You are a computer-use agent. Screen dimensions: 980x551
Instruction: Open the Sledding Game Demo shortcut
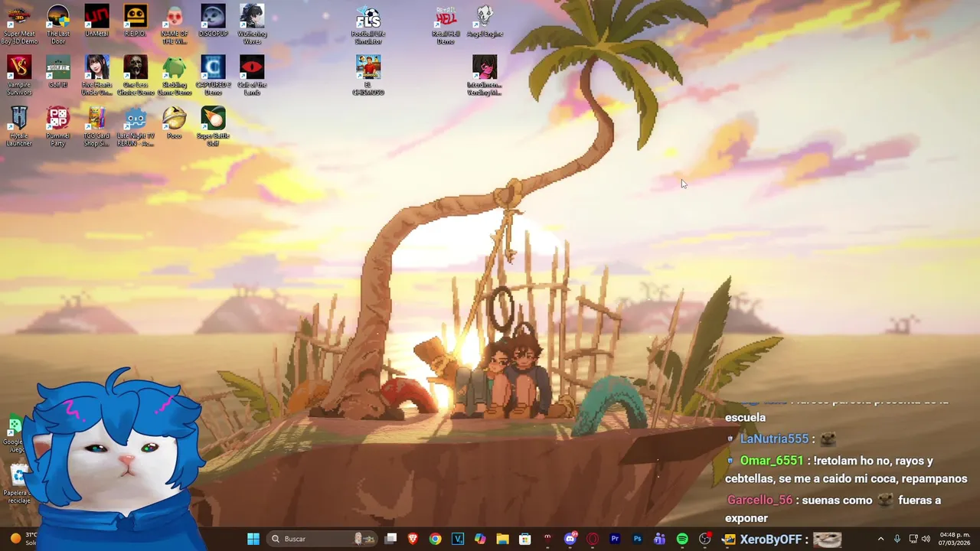coord(175,75)
